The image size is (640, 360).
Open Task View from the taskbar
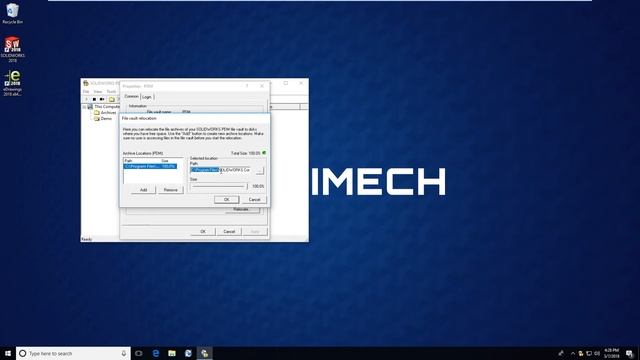139,353
